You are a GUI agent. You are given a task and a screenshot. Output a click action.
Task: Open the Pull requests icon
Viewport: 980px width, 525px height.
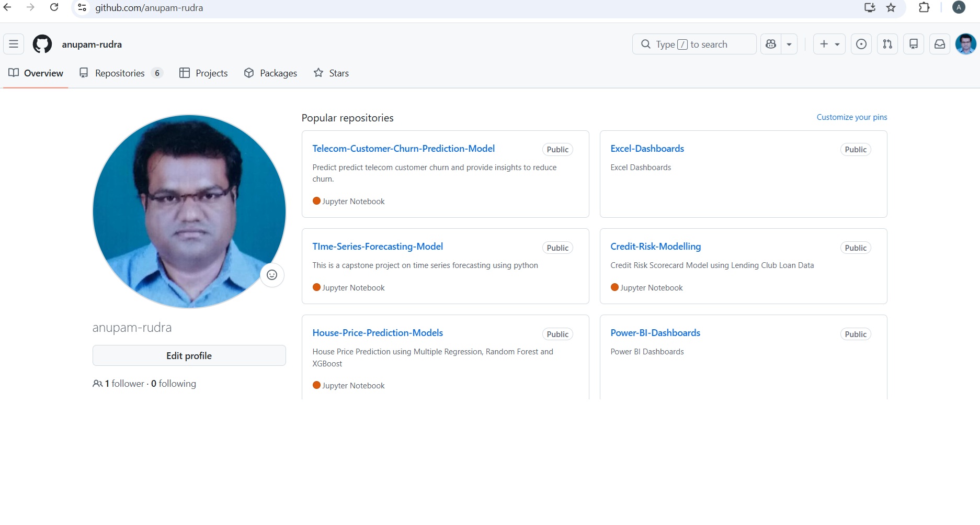[x=887, y=44]
